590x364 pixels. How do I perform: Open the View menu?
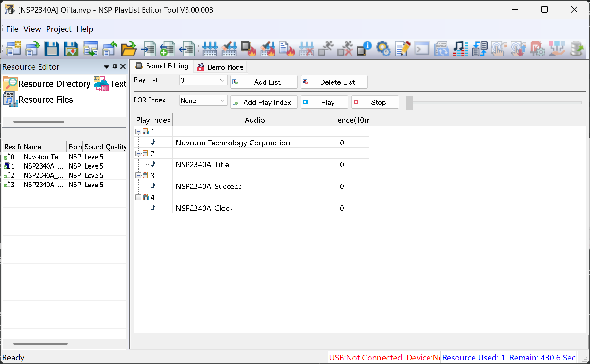pyautogui.click(x=32, y=29)
